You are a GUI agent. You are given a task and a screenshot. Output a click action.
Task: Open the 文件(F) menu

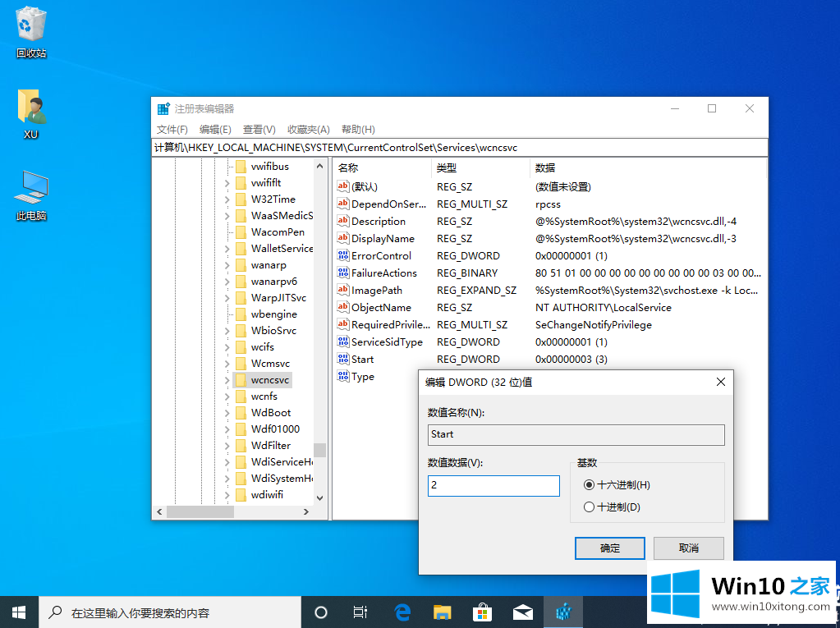click(x=172, y=130)
